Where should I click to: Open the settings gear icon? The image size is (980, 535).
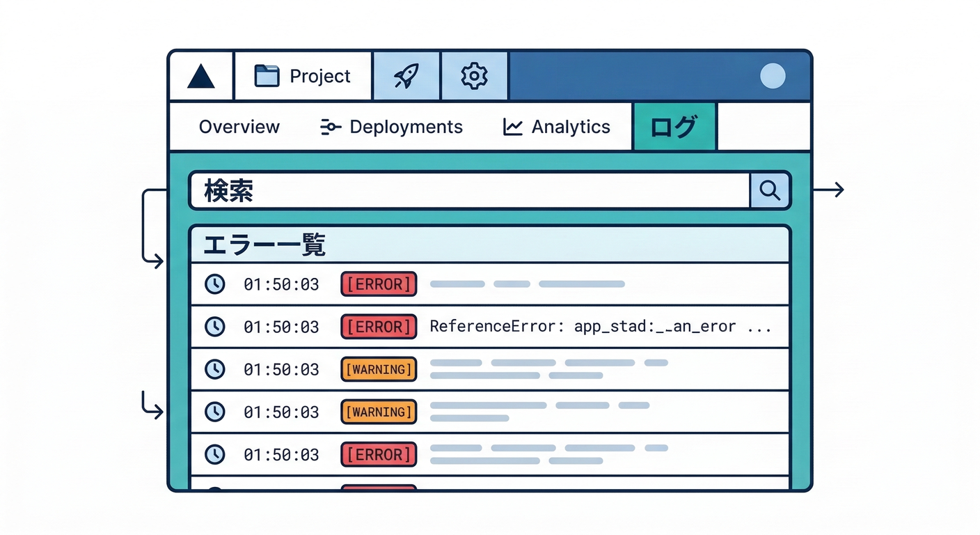pos(474,76)
